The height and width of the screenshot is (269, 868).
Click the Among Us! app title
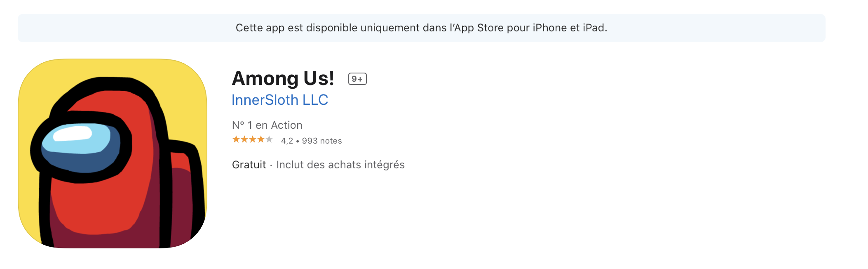(x=283, y=78)
